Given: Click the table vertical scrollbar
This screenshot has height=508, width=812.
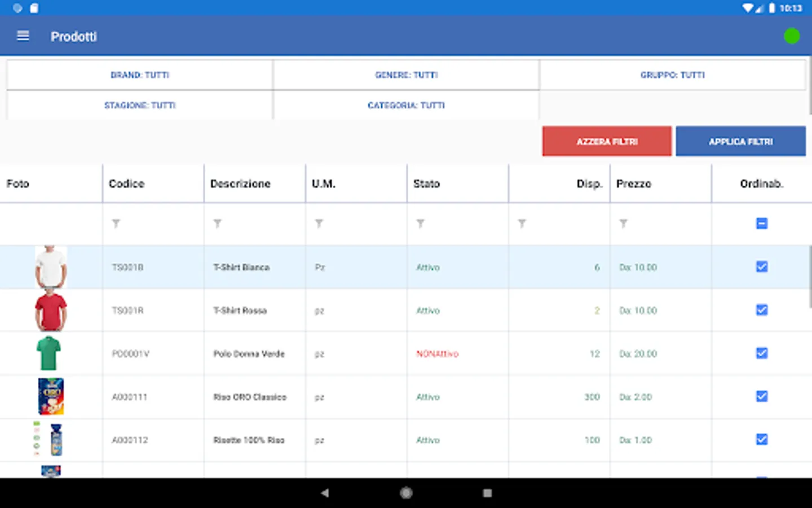Looking at the screenshot, I should (810, 277).
